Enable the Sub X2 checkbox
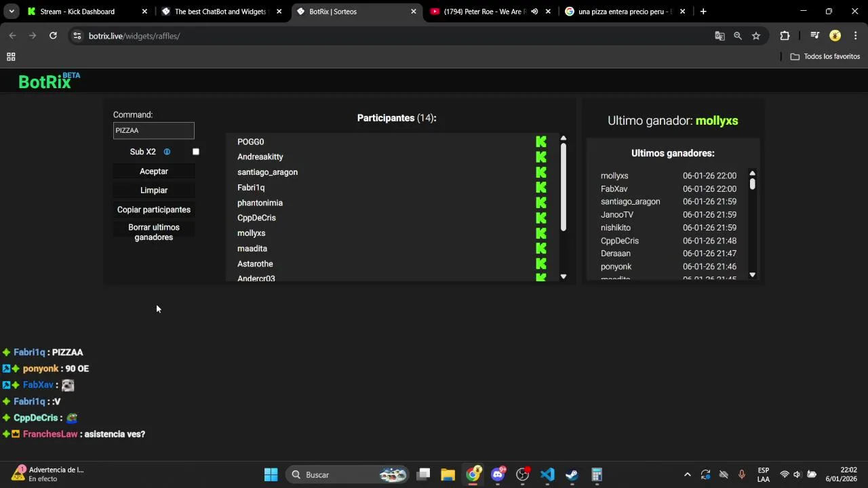 (x=196, y=152)
